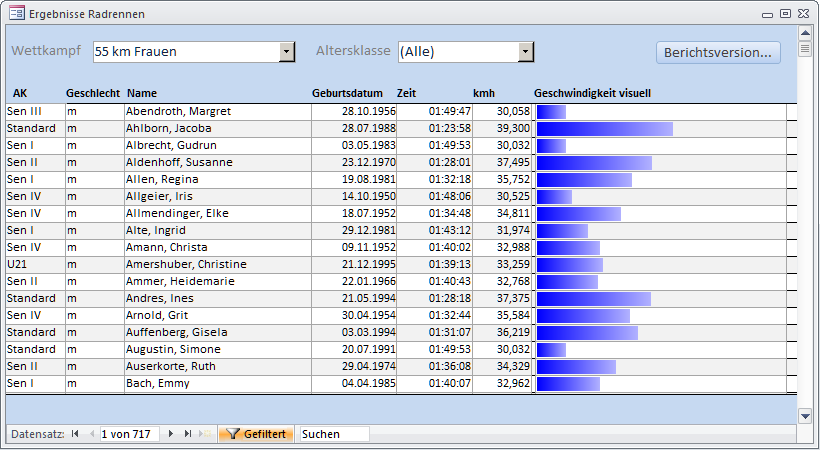
Task: Click the scroll up arrow
Action: point(805,33)
